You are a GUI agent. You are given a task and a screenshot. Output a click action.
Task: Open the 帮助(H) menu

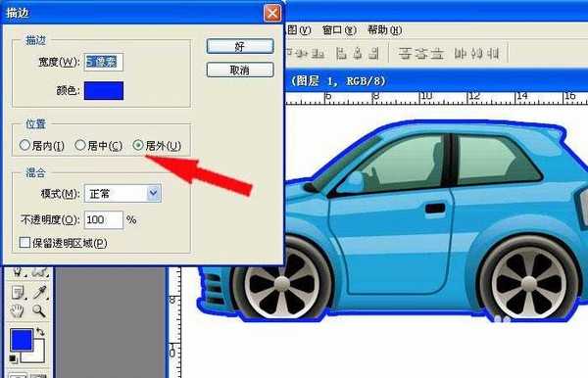pos(385,30)
